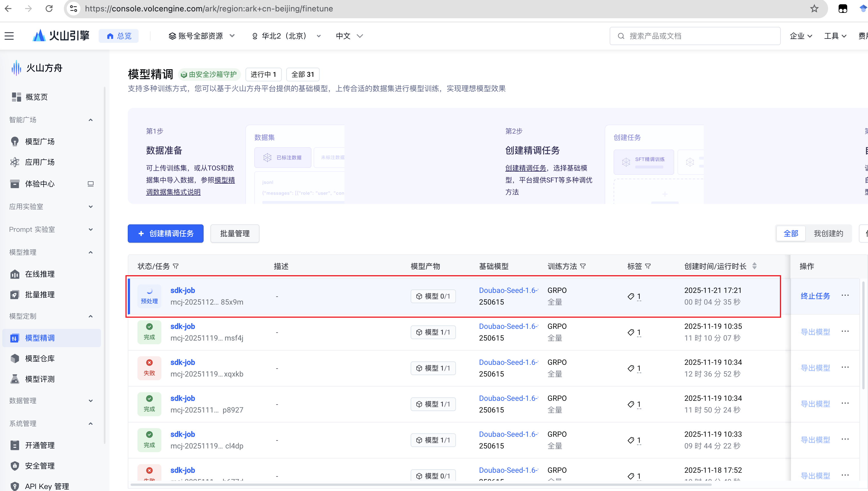This screenshot has height=491, width=868.
Task: Open the hamburger navigation menu
Action: pos(9,36)
